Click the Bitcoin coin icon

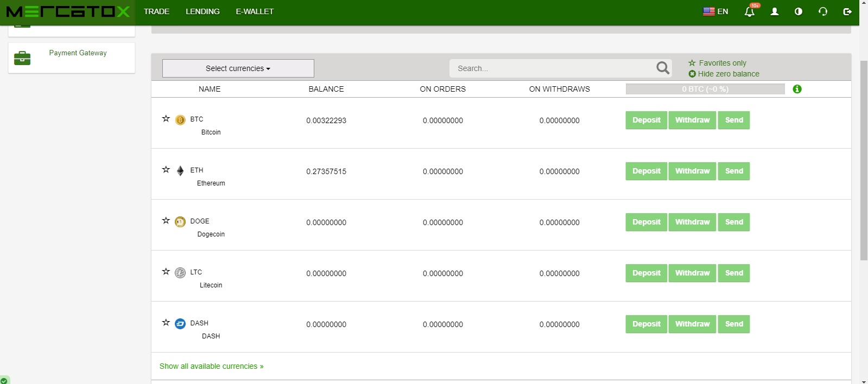(x=180, y=120)
